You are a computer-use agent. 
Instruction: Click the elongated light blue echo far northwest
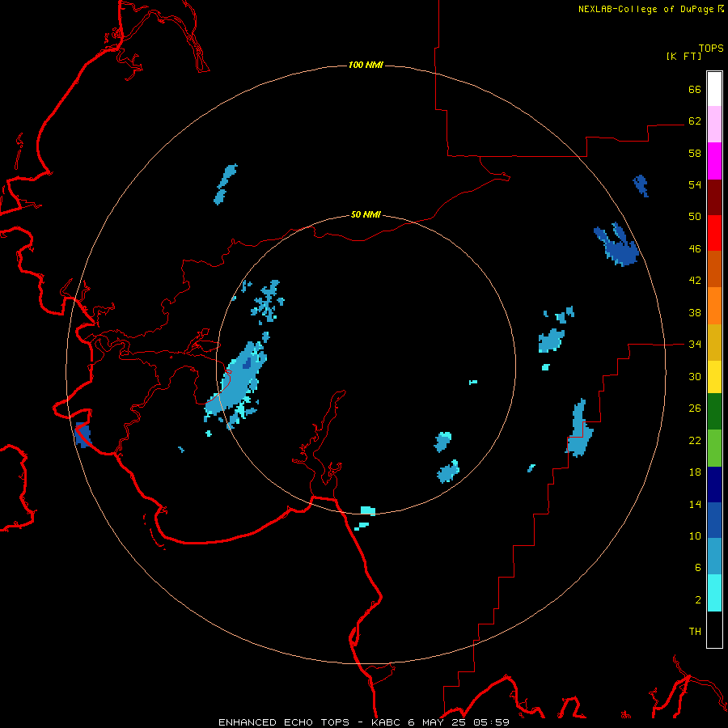[226, 184]
